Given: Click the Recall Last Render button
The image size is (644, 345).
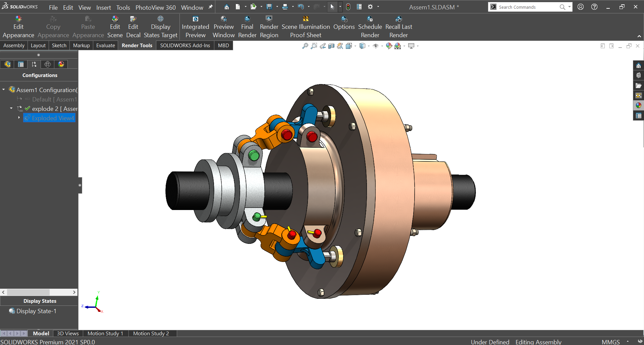Looking at the screenshot, I should click(398, 26).
